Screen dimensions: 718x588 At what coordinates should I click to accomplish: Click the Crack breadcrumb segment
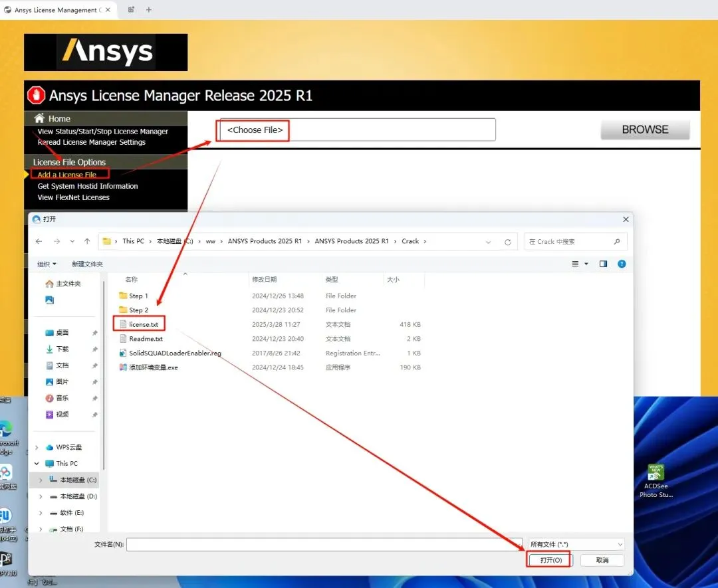pyautogui.click(x=410, y=241)
